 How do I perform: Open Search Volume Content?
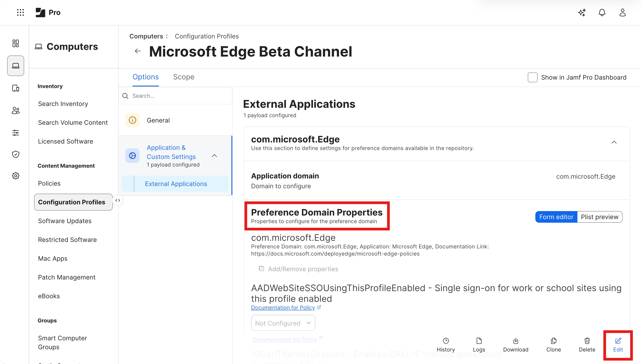click(x=73, y=123)
